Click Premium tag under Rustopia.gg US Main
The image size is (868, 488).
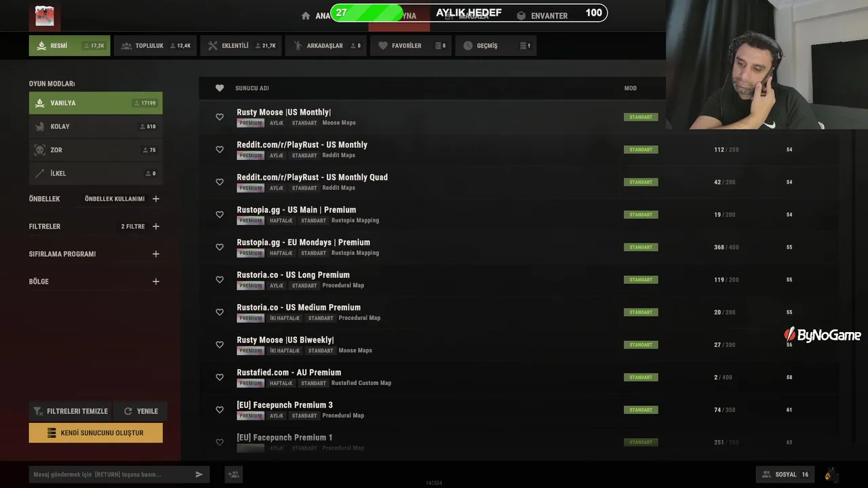coord(250,220)
